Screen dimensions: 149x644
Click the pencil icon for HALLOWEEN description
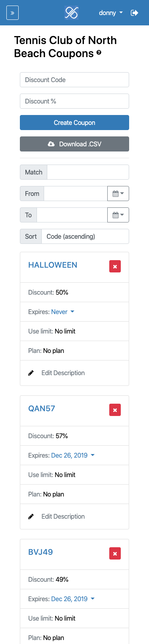(31, 373)
